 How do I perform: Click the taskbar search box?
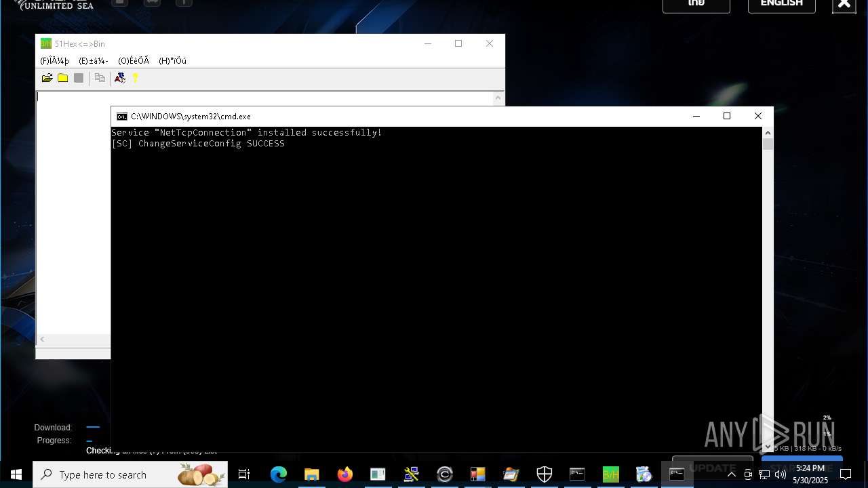click(x=130, y=474)
